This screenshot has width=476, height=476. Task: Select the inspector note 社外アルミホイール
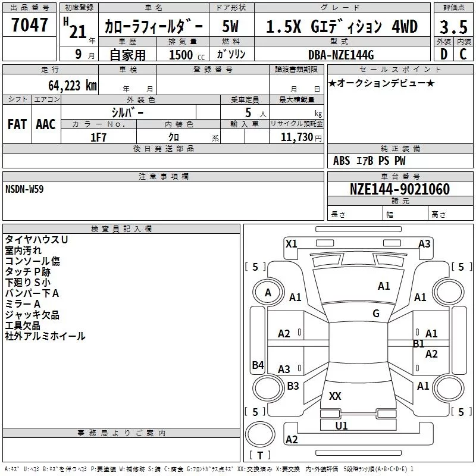[x=45, y=336]
